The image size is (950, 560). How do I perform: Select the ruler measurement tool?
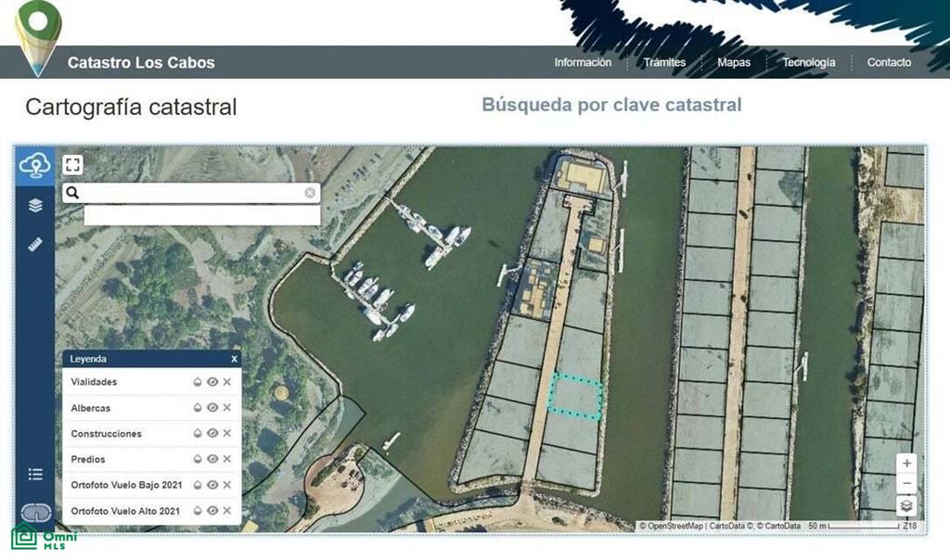click(x=35, y=245)
